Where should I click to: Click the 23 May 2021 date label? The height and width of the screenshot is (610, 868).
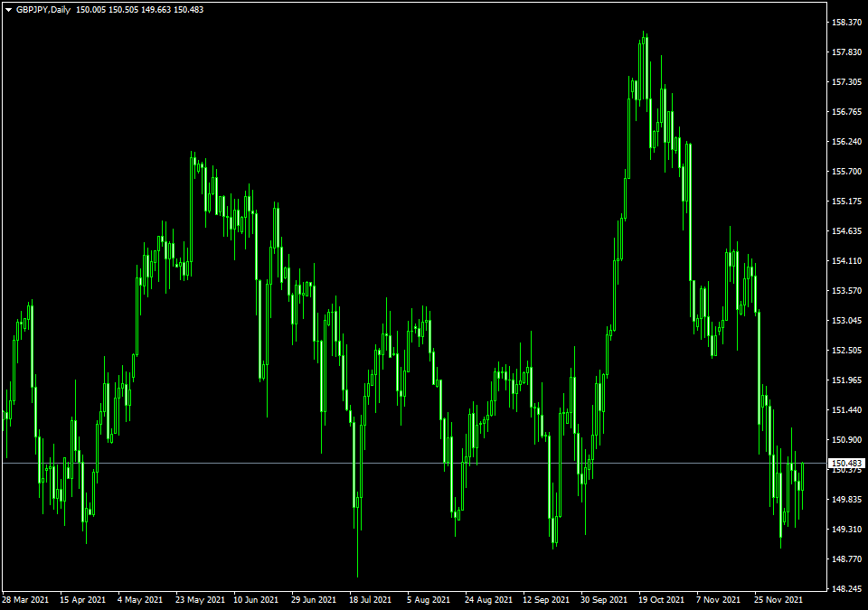(x=201, y=599)
